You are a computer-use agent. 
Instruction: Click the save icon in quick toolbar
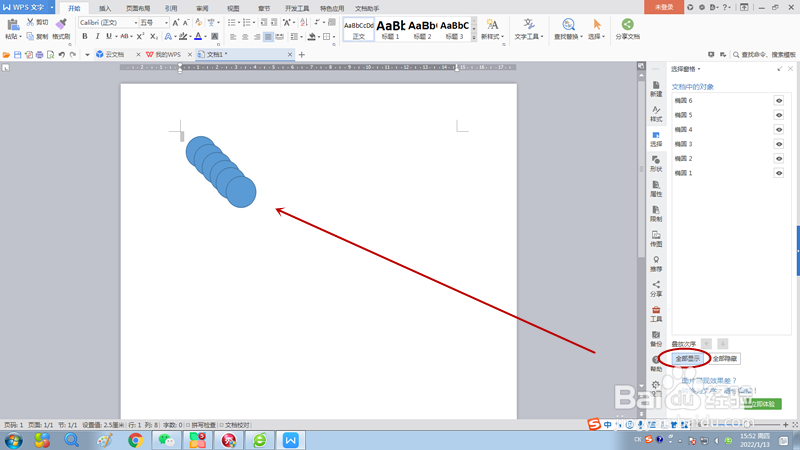[x=17, y=55]
